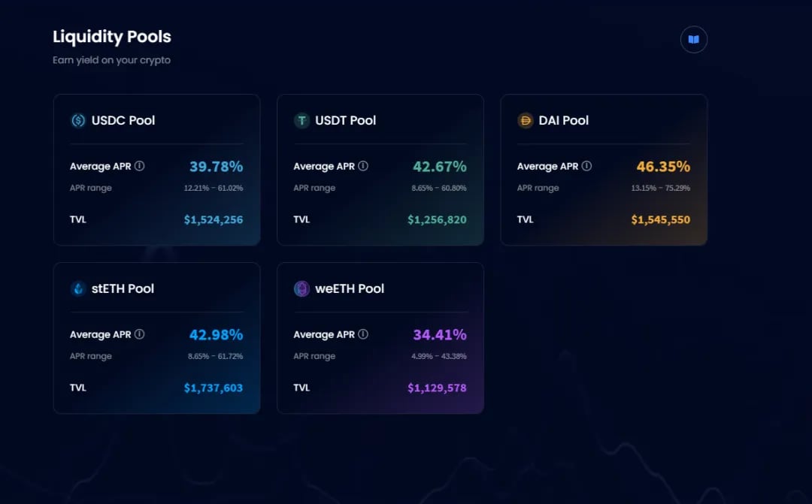Image resolution: width=812 pixels, height=504 pixels.
Task: Show Average APR info for USDT Pool
Action: (363, 166)
